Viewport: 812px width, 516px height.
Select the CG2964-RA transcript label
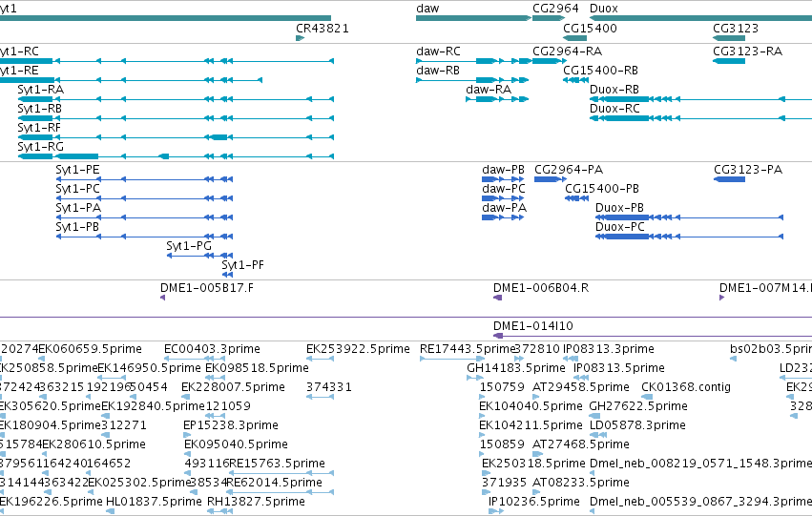click(x=567, y=52)
